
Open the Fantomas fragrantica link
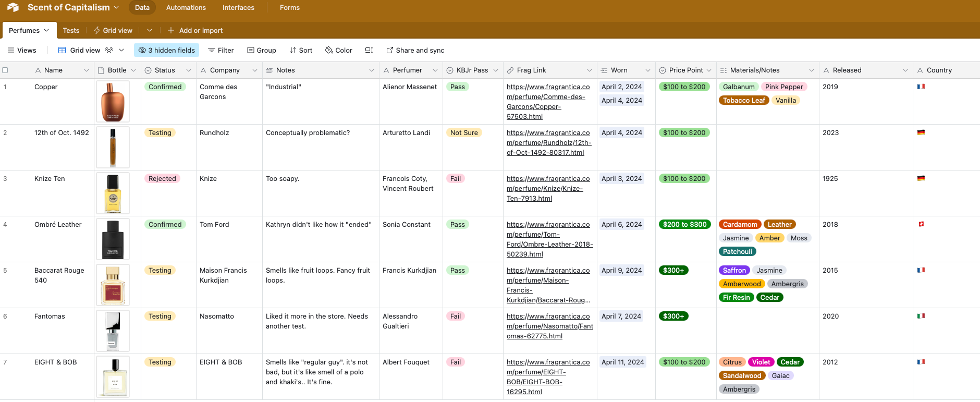(550, 326)
